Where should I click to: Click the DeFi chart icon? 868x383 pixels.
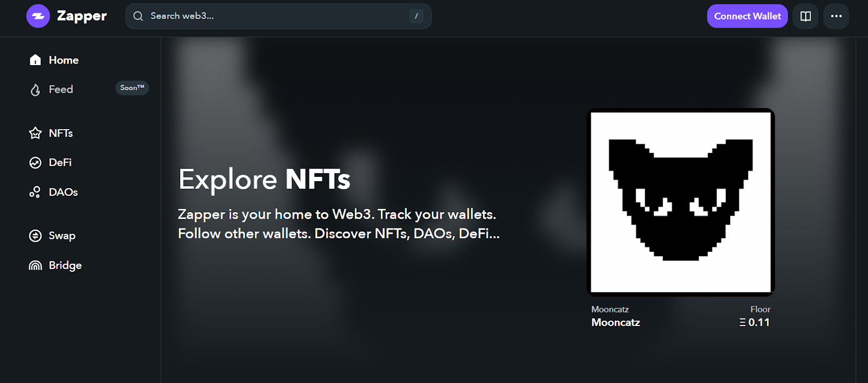coord(35,163)
